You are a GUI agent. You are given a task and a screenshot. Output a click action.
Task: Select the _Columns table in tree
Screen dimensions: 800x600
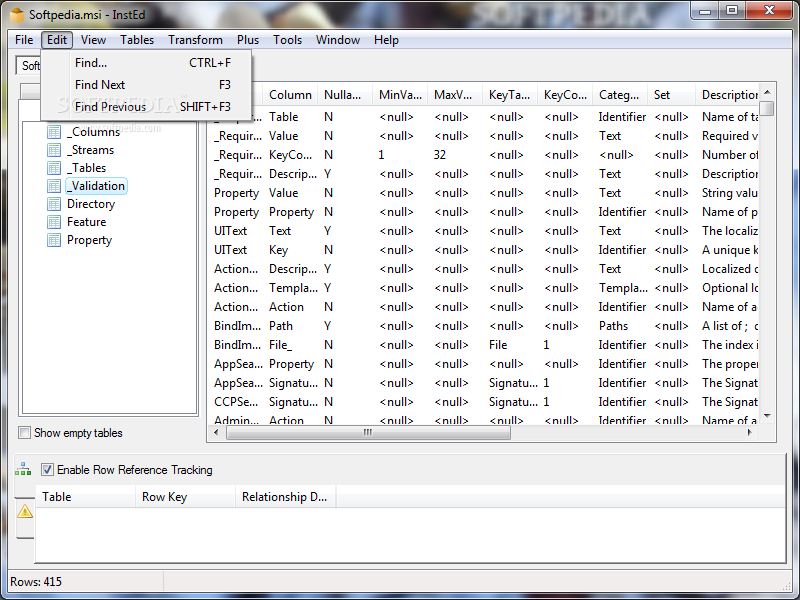[x=93, y=132]
